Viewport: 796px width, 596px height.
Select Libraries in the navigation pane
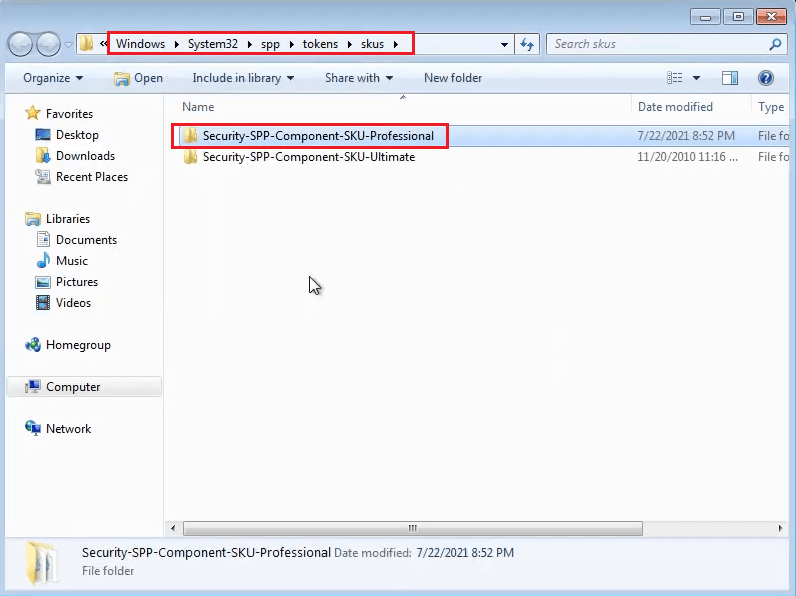[68, 219]
